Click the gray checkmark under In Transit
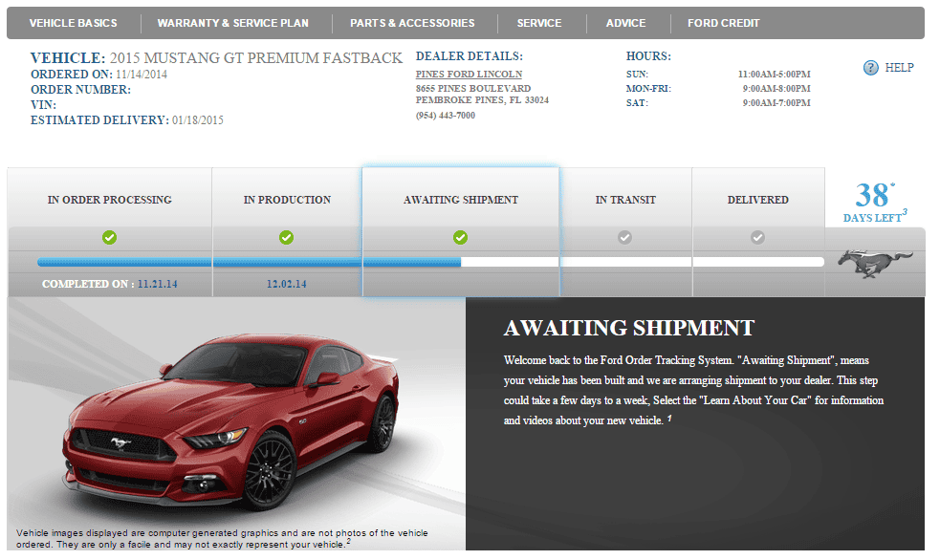940x560 pixels. coord(624,238)
